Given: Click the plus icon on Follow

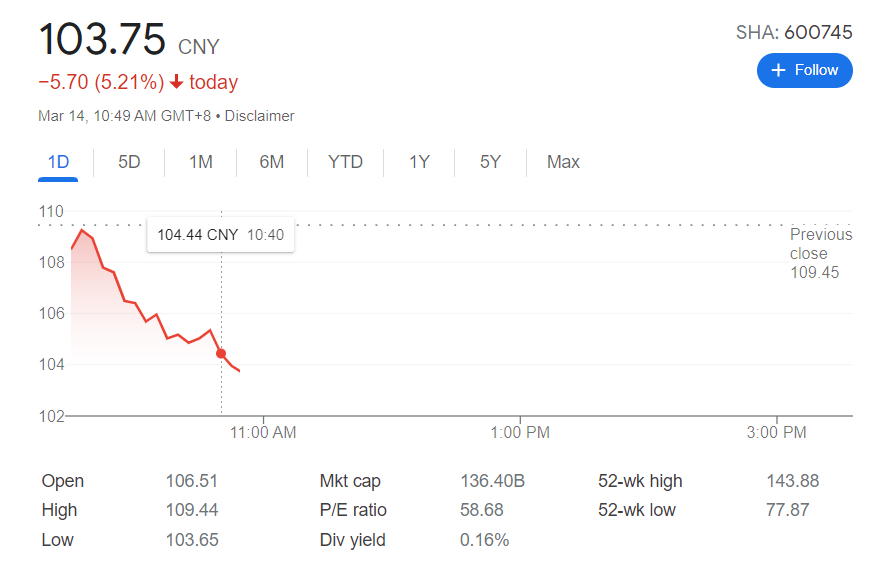Looking at the screenshot, I should (779, 70).
